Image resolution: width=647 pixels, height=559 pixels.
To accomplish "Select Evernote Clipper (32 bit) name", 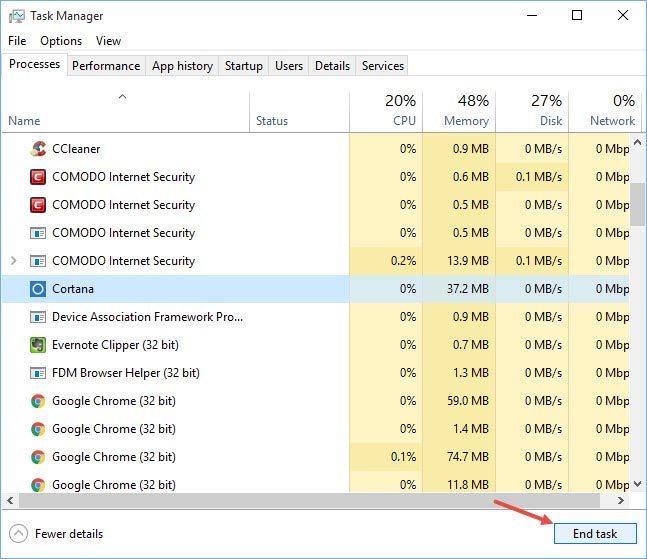I will point(115,345).
